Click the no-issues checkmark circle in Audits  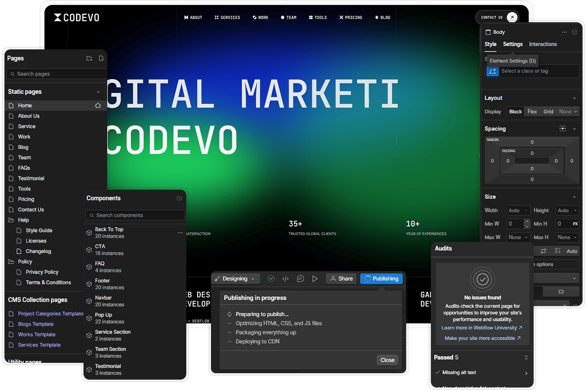pos(483,279)
